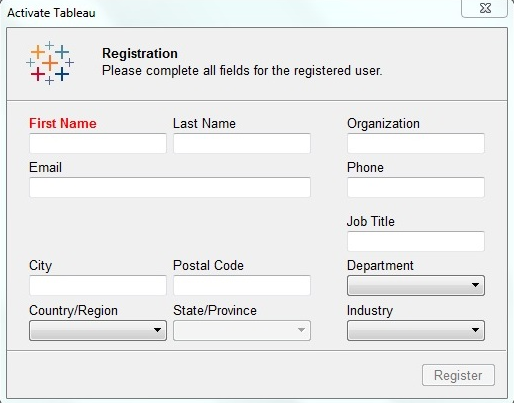Open the Department dropdown list

[x=416, y=285]
